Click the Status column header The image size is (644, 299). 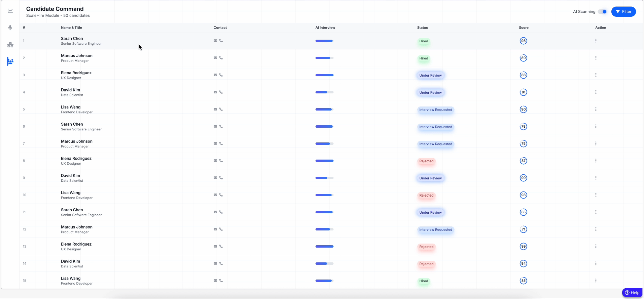pyautogui.click(x=422, y=28)
